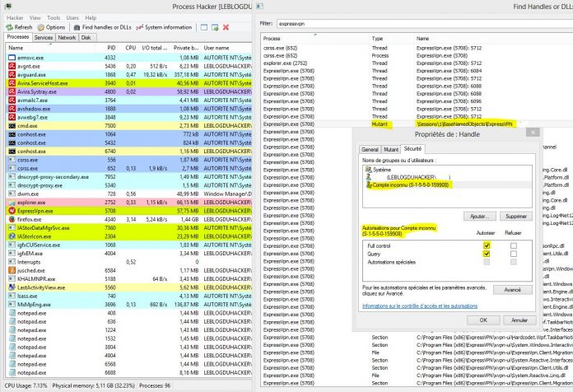The width and height of the screenshot is (573, 392).
Task: Click the Système group icon
Action: tap(368, 170)
